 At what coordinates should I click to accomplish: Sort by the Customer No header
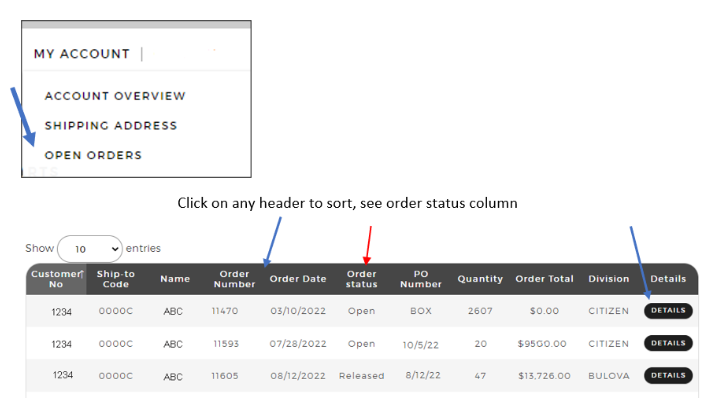click(x=56, y=279)
